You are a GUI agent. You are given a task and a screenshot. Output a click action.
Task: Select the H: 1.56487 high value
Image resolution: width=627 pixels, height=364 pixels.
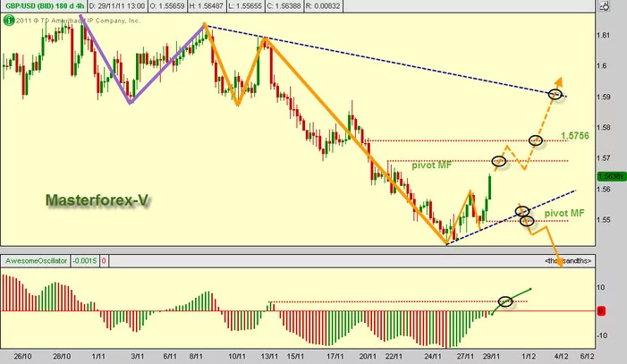(207, 6)
